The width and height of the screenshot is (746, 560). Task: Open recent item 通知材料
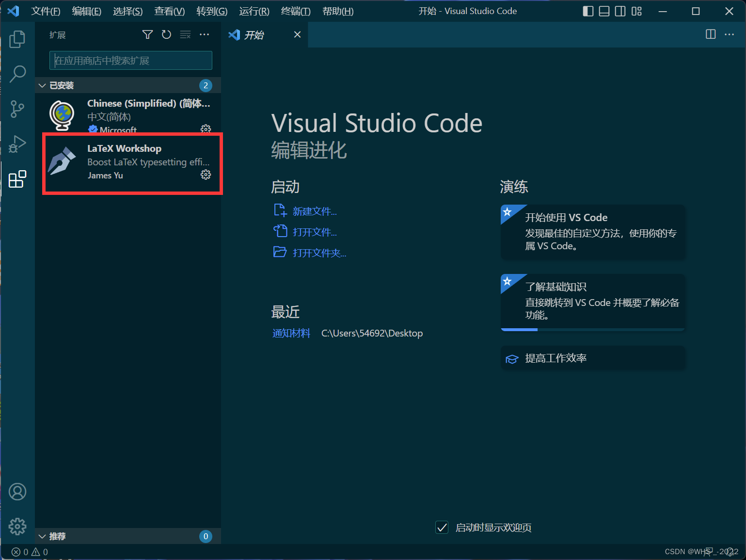[291, 333]
